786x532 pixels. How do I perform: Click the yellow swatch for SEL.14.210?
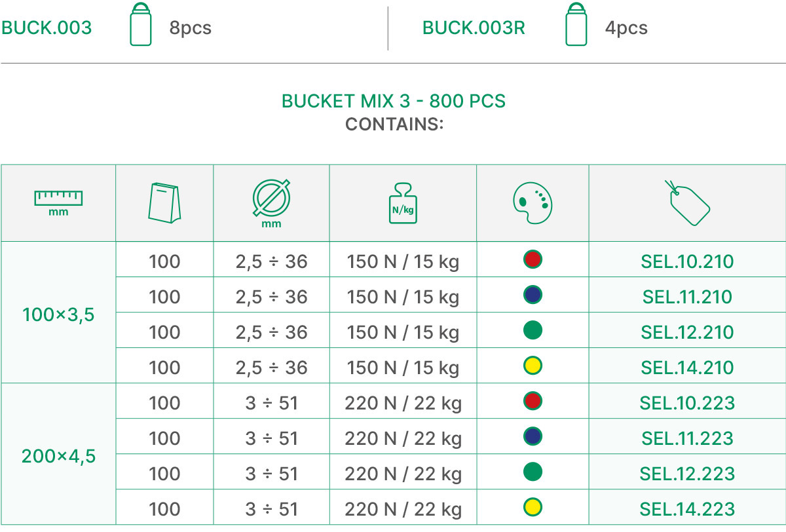[533, 366]
